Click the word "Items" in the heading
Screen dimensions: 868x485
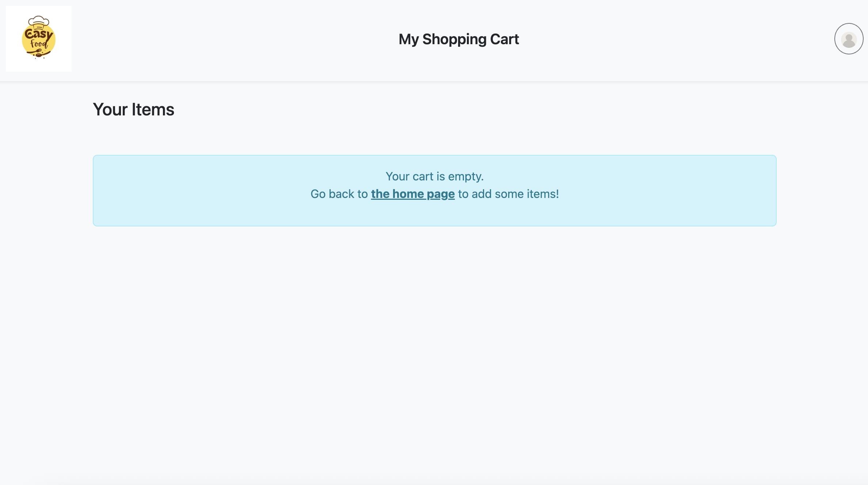coord(153,109)
